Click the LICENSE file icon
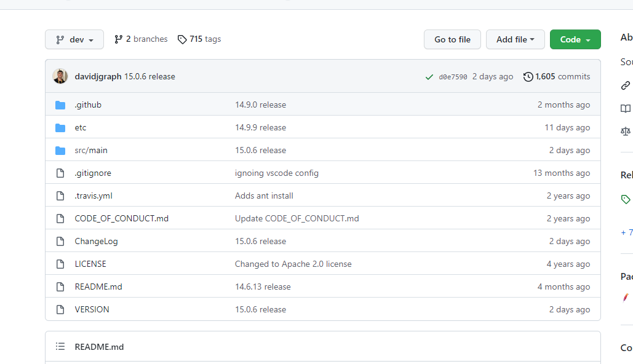 tap(60, 264)
